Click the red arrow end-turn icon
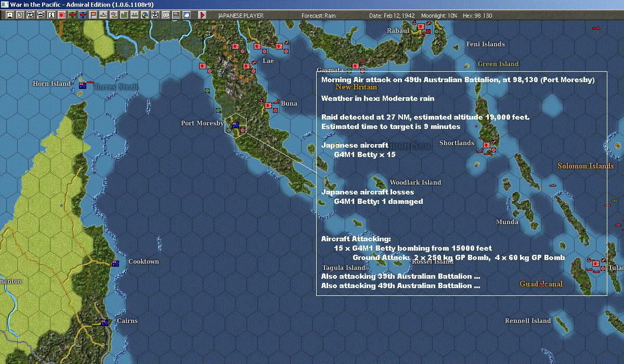The image size is (624, 364). [x=202, y=15]
